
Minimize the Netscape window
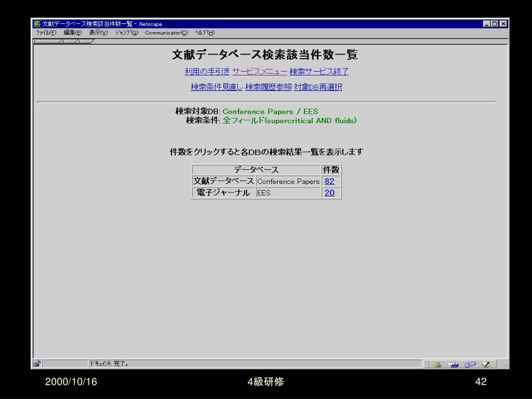(487, 24)
